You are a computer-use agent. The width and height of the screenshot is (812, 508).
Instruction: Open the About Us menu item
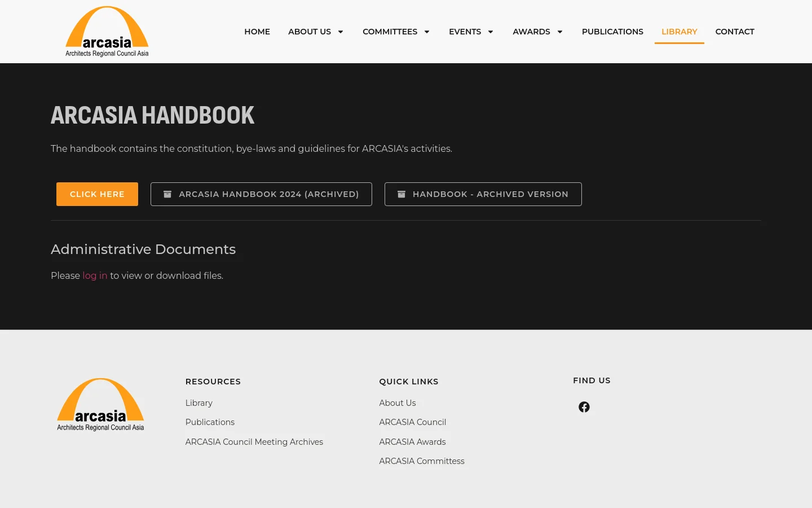click(x=310, y=32)
